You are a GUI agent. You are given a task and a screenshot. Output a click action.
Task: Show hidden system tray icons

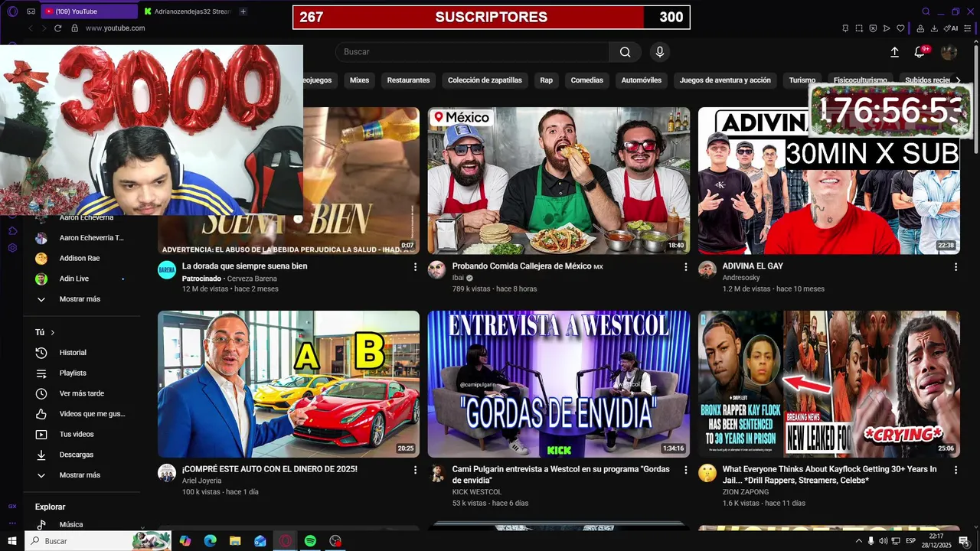tap(858, 541)
